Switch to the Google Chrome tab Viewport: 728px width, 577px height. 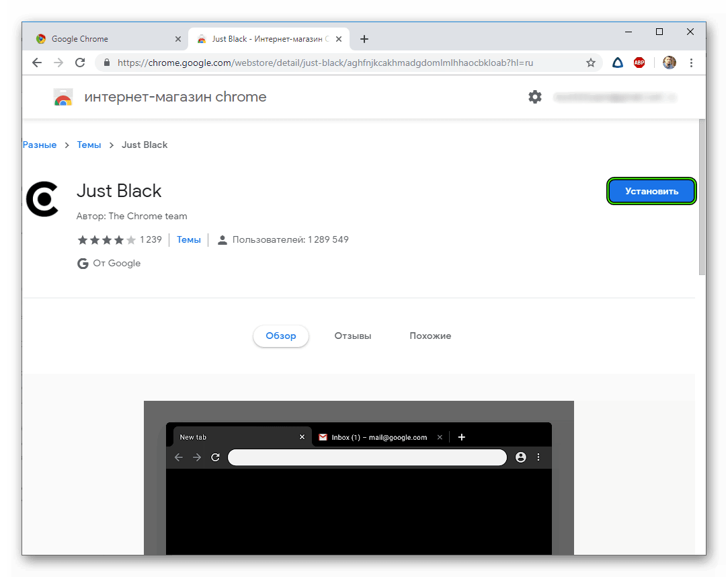[x=108, y=39]
